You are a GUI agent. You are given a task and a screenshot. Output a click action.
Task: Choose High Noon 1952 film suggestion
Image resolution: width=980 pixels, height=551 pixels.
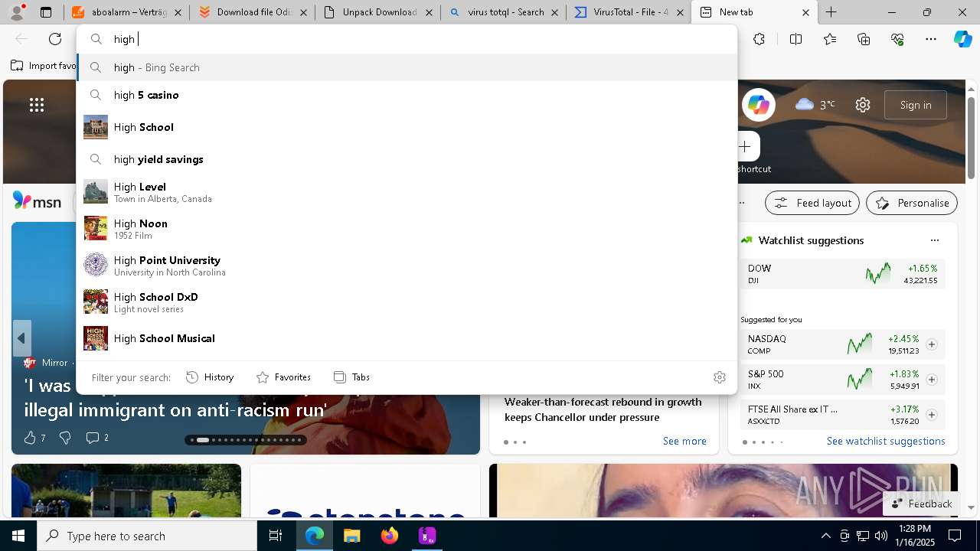point(407,228)
